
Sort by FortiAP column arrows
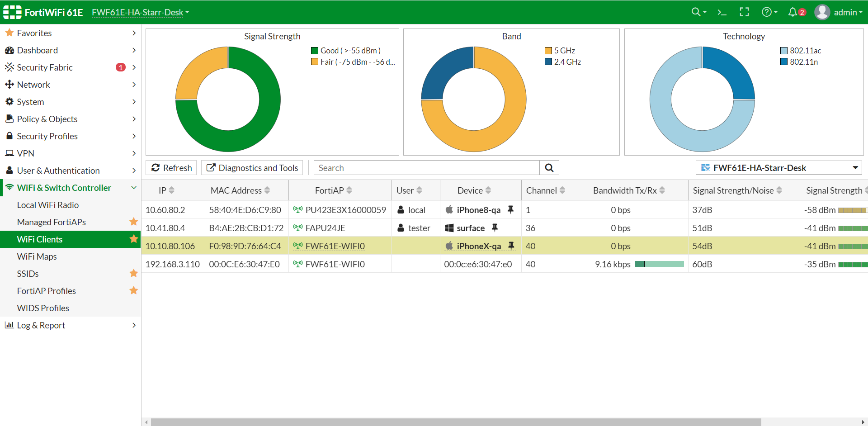point(349,190)
